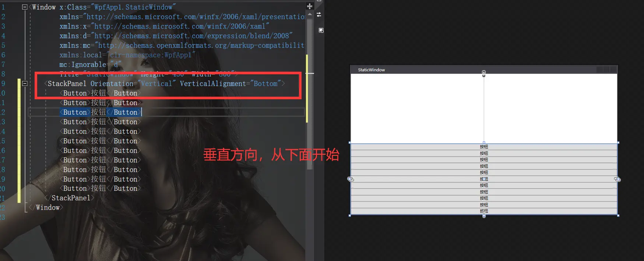The width and height of the screenshot is (644, 261).
Task: Click the split editor pane icon
Action: (310, 6)
